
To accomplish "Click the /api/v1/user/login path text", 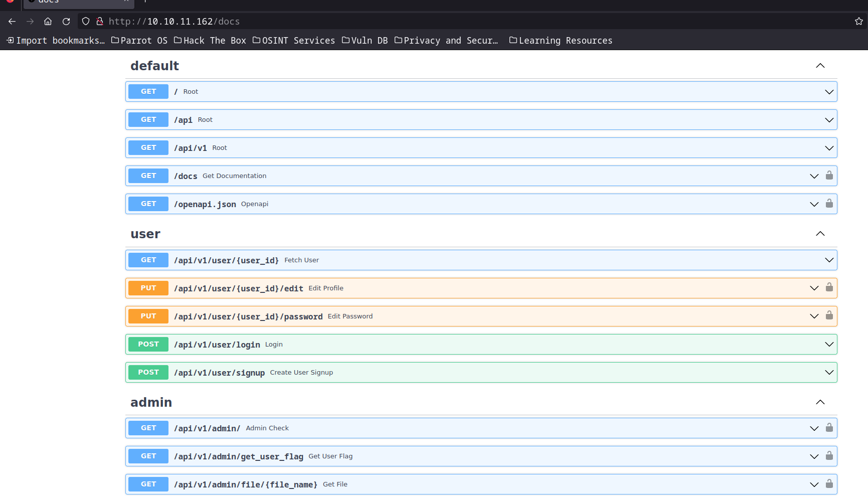I will [217, 345].
